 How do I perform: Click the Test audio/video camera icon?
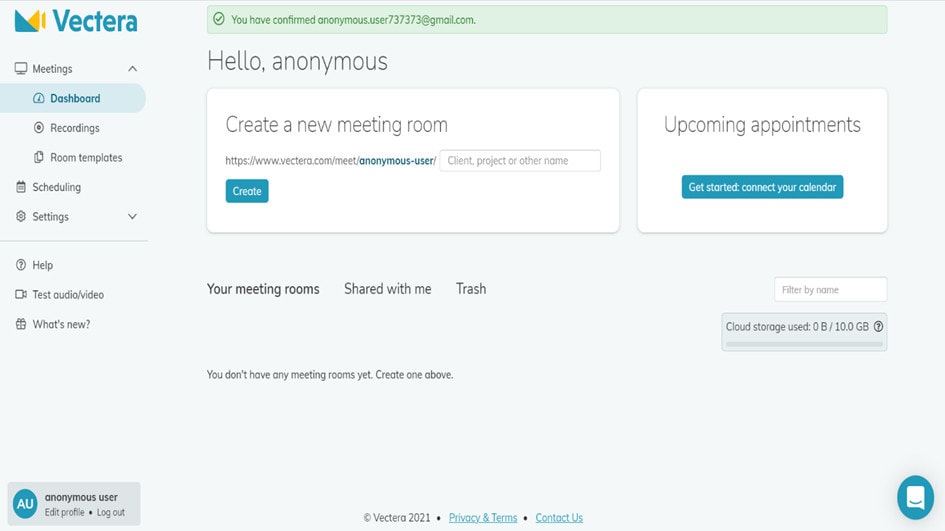[x=21, y=294]
